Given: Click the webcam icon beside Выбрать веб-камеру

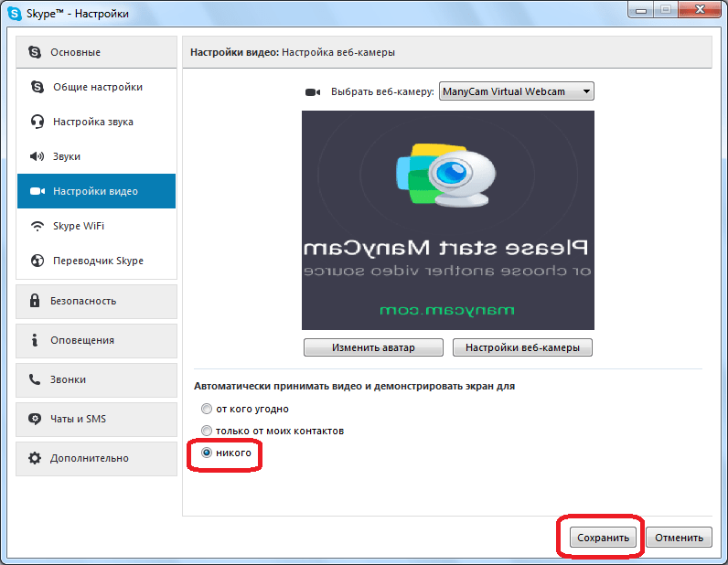Looking at the screenshot, I should click(313, 92).
